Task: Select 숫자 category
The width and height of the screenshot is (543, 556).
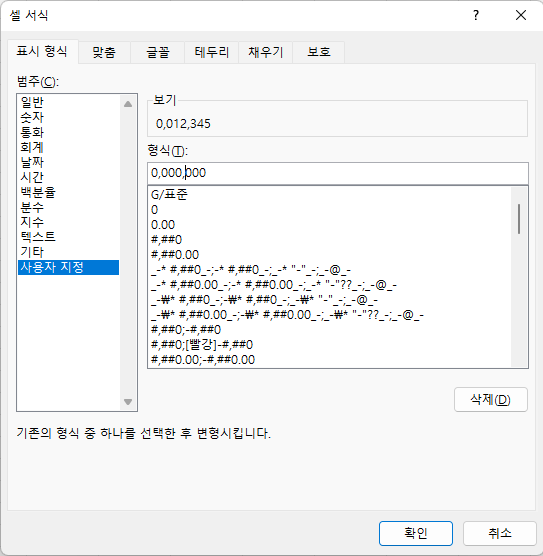Action: pos(68,117)
